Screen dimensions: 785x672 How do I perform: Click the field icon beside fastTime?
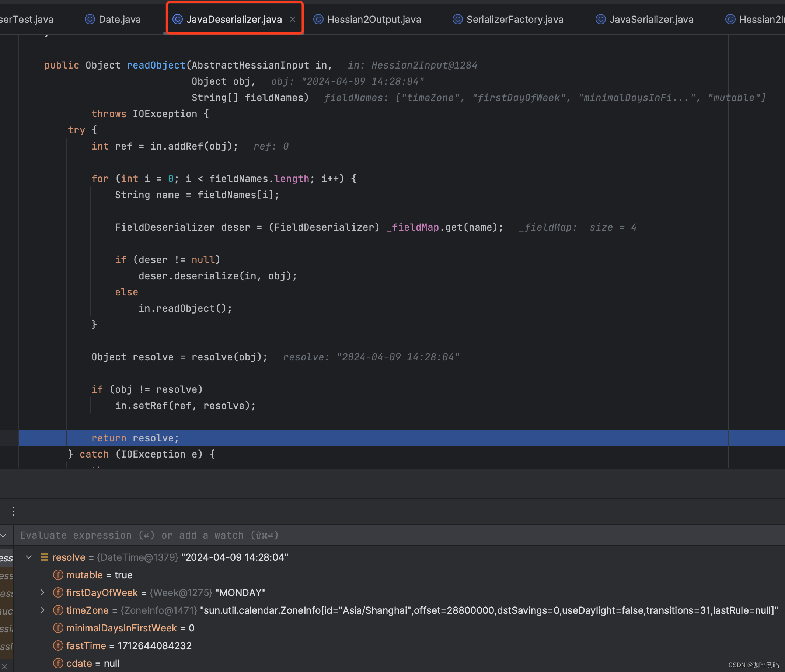[58, 645]
